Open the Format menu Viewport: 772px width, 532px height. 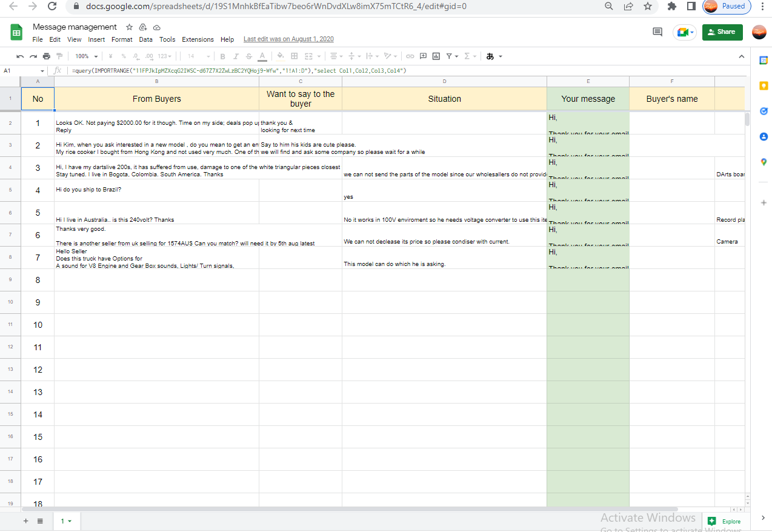point(122,39)
